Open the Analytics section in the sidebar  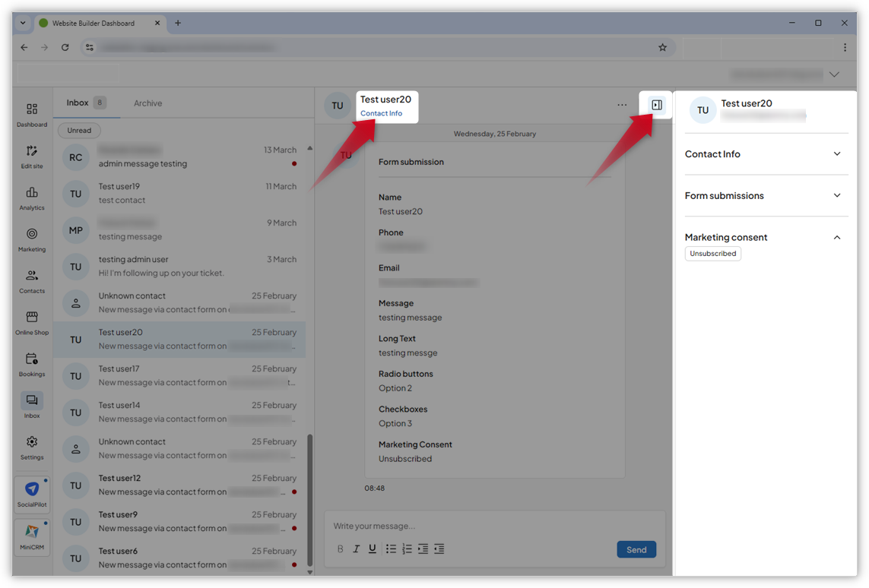pos(31,196)
